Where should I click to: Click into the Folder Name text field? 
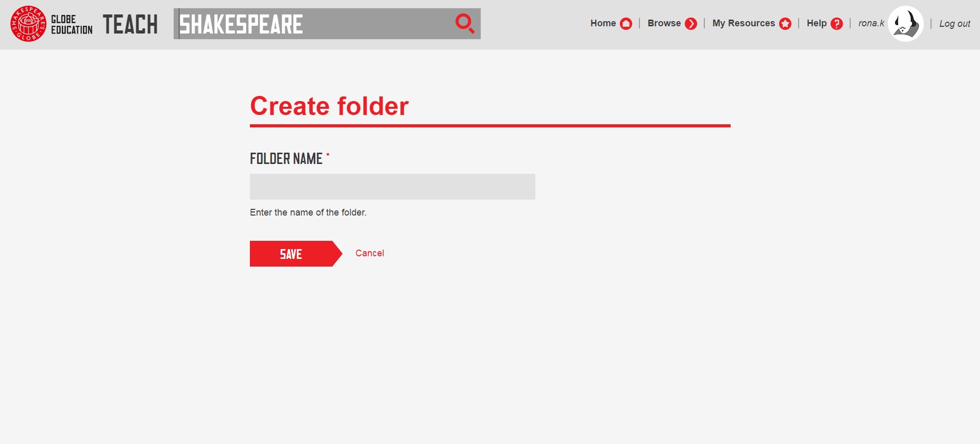(x=392, y=187)
